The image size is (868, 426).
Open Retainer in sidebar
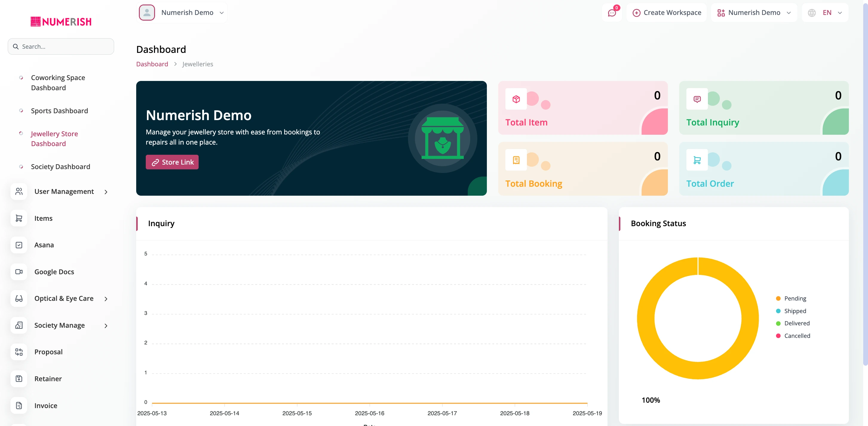pyautogui.click(x=48, y=379)
